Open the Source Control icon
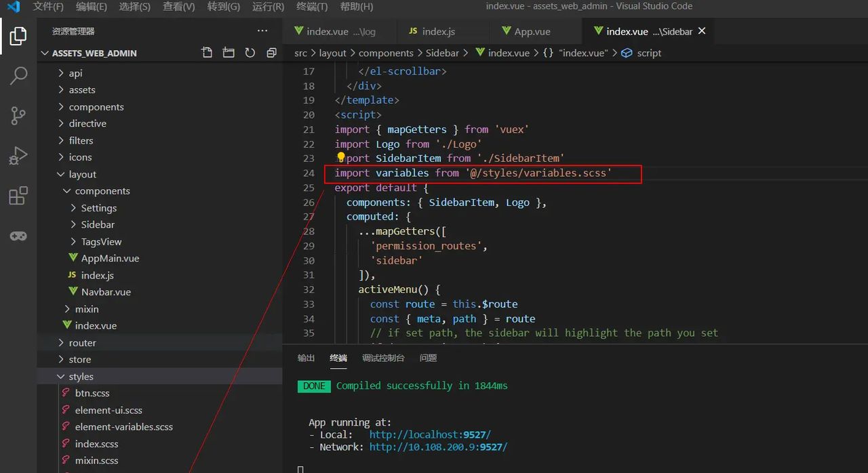868x473 pixels. point(18,116)
